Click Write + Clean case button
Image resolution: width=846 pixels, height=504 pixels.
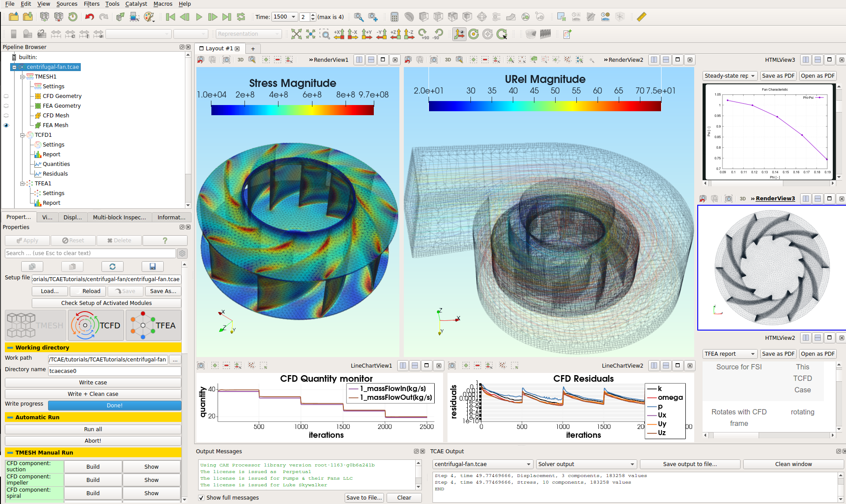click(93, 394)
